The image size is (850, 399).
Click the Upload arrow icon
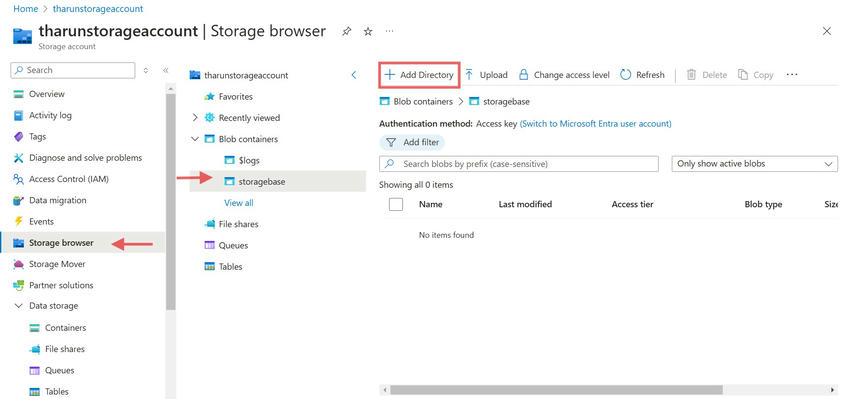point(469,75)
